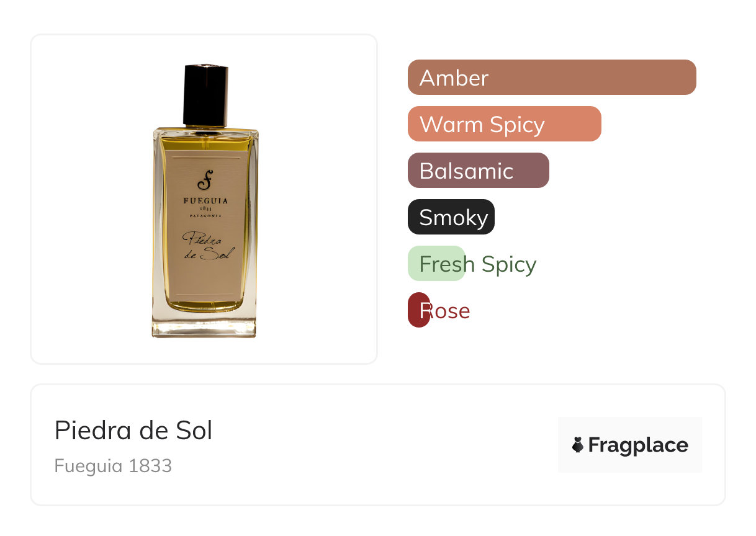The width and height of the screenshot is (756, 536).
Task: Click the FUEGUIA text on bottle label
Action: (x=205, y=201)
